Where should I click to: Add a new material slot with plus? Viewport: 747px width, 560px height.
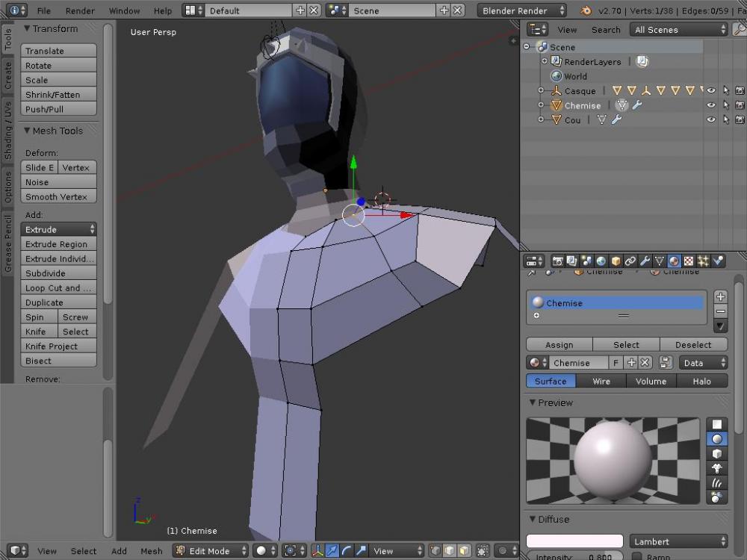click(x=720, y=297)
